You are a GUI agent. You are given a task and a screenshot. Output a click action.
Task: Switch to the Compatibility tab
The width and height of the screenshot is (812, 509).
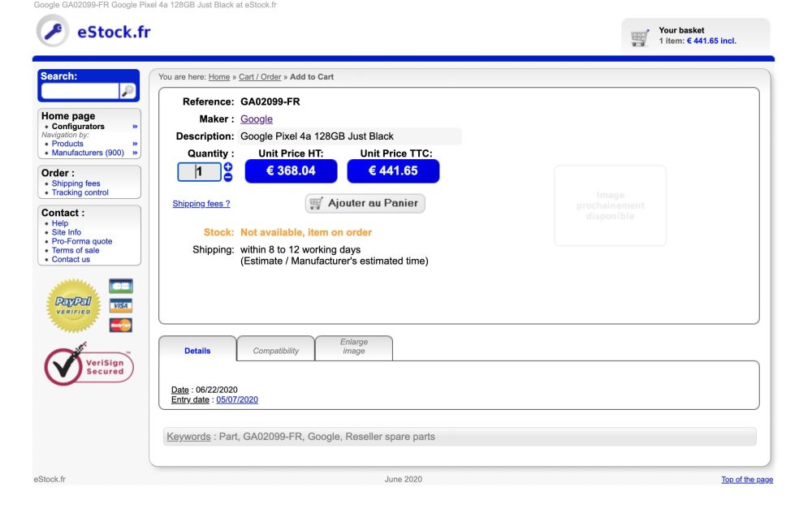(x=275, y=351)
